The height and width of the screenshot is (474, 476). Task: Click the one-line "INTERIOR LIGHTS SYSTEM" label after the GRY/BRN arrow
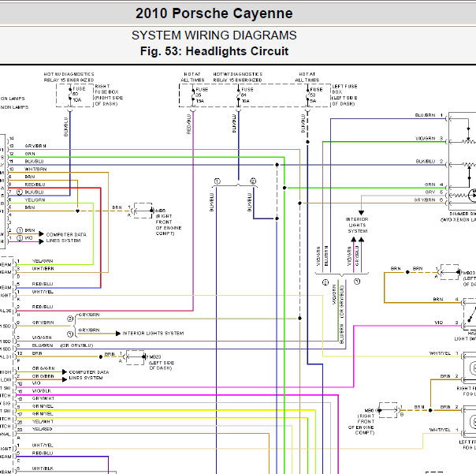coord(153,334)
